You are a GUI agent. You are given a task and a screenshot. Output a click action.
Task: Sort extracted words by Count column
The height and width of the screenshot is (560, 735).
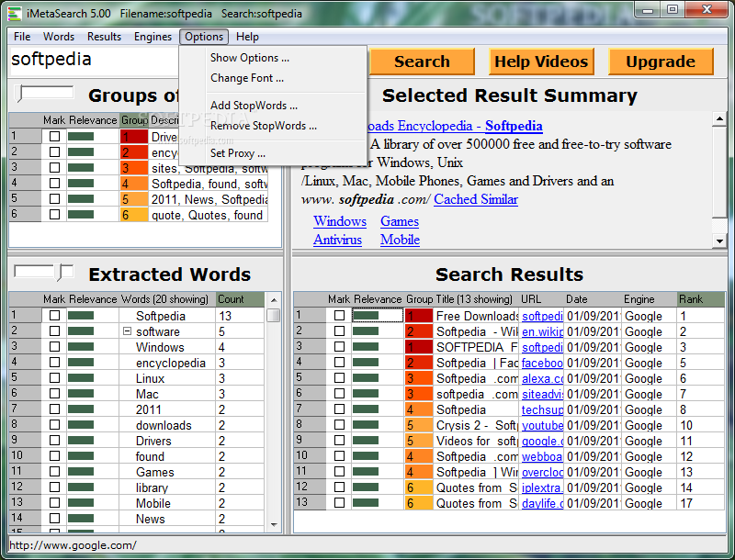[240, 298]
